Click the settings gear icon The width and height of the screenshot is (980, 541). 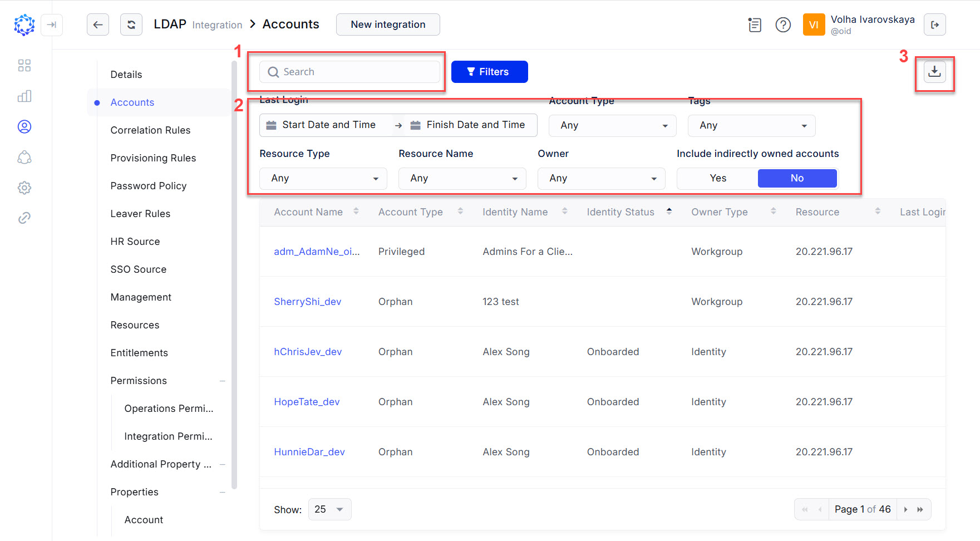click(x=24, y=188)
